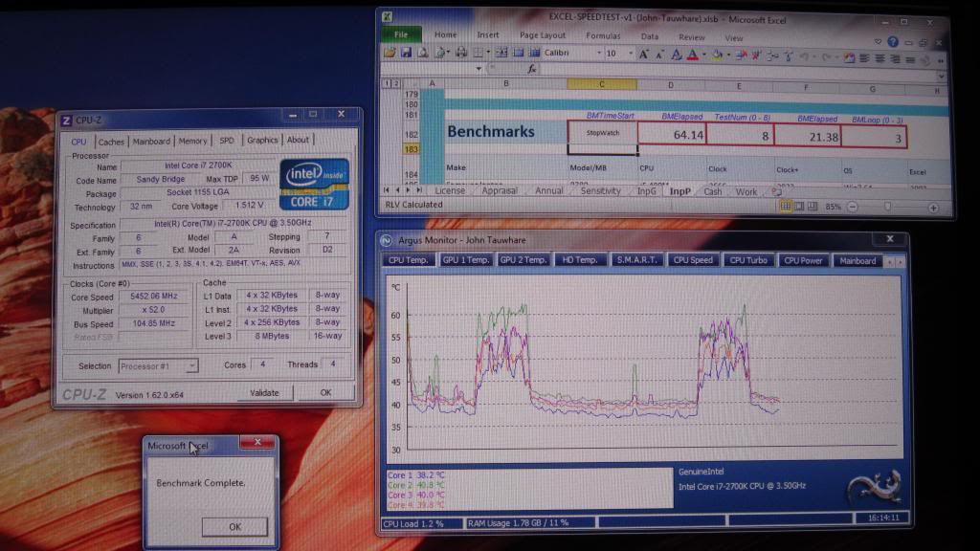Viewport: 980px width, 551px height.
Task: Adjust the Excel zoom slider
Action: [x=887, y=207]
